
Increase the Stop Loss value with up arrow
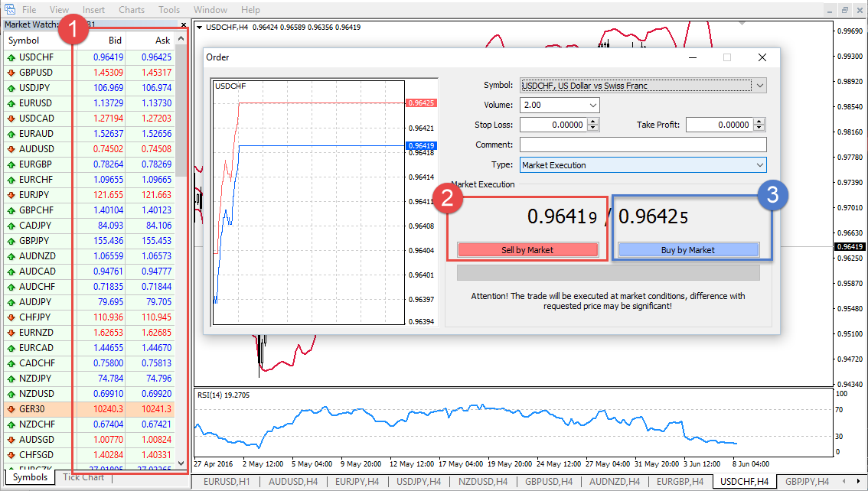(x=593, y=121)
